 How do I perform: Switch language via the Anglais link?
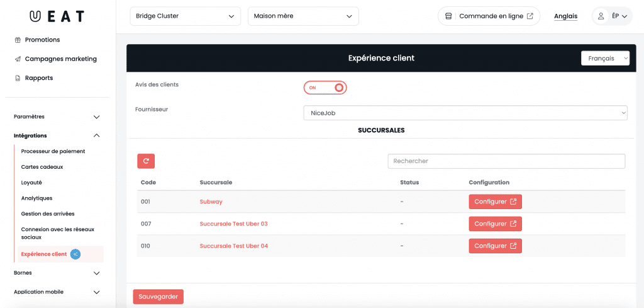[x=565, y=16]
